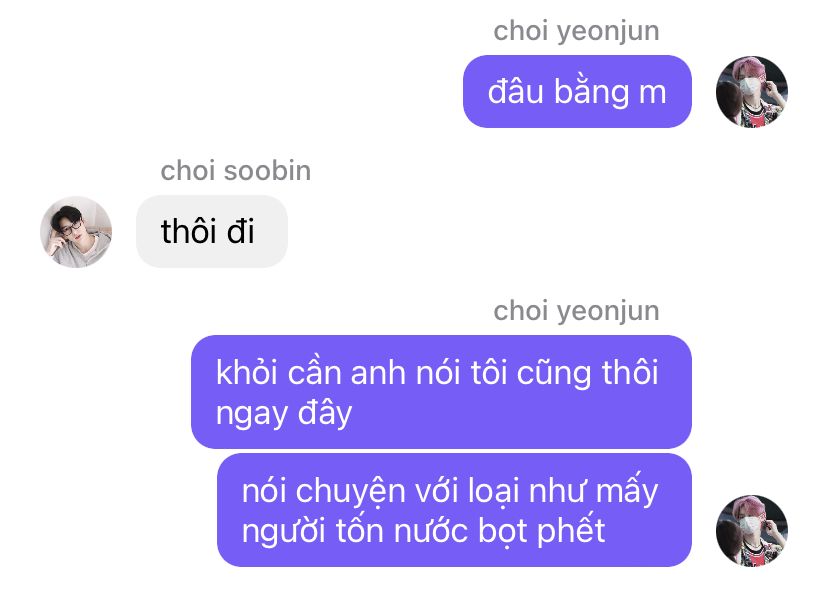Click the 'khỏi cần anh nói' message bubble

(441, 392)
